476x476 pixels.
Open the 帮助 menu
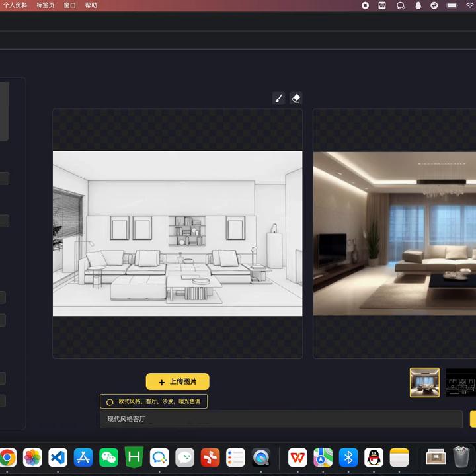(91, 5)
